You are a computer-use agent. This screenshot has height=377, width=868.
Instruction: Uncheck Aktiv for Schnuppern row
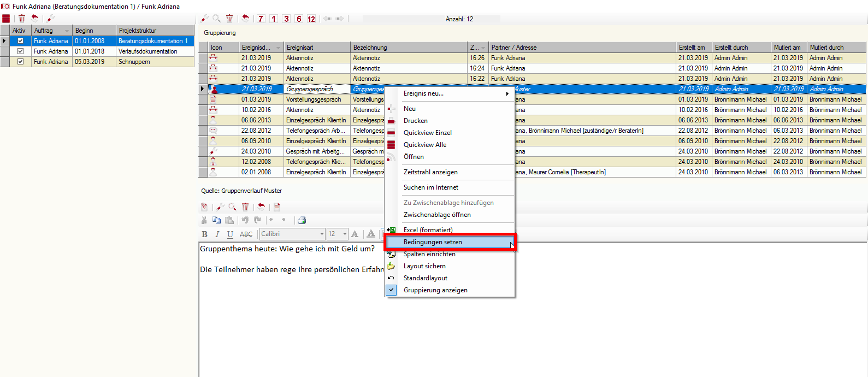[x=20, y=62]
